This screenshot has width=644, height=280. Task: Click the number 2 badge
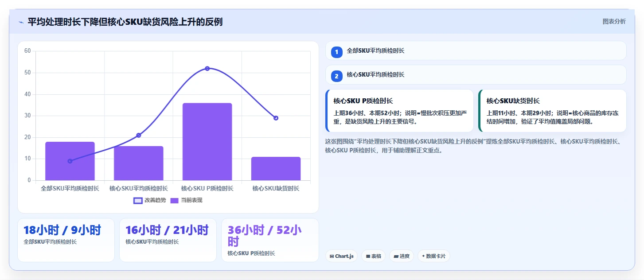(336, 76)
